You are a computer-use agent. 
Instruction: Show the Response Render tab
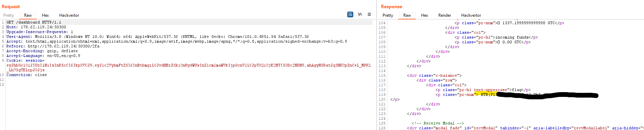click(x=445, y=15)
